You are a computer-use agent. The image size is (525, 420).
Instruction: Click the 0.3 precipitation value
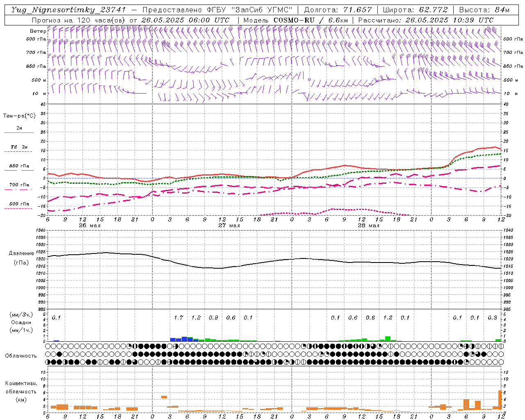pos(492,318)
